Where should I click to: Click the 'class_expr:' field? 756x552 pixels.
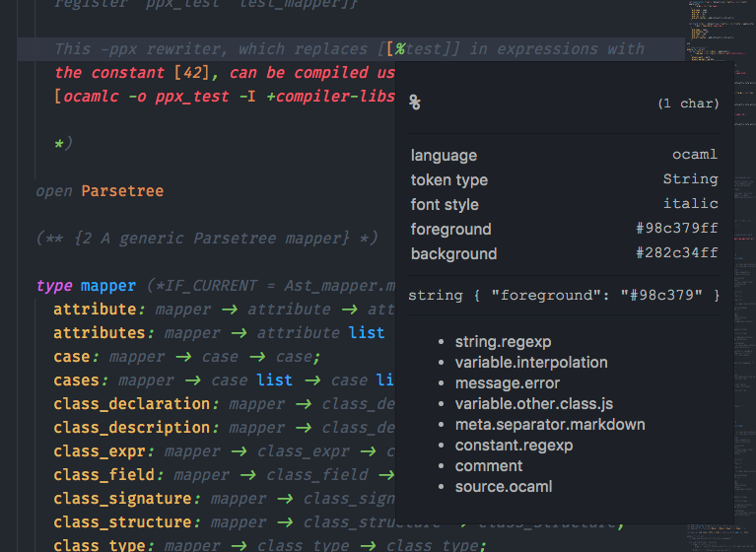pos(103,451)
